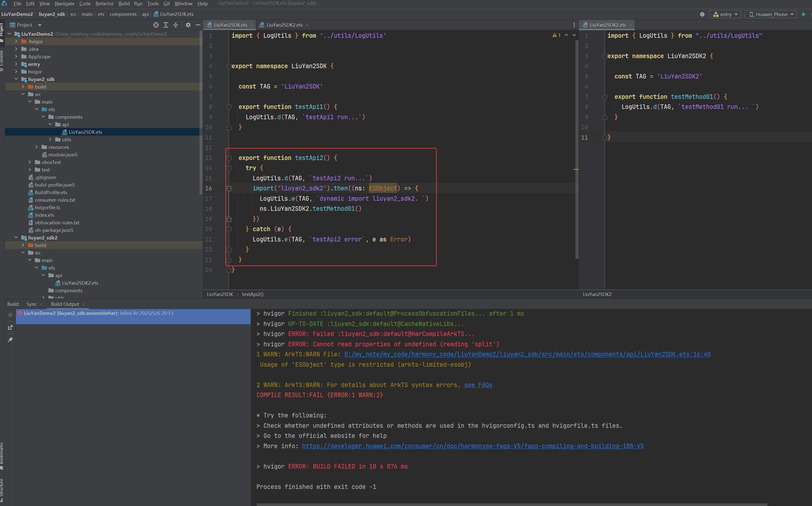Toggle fold for catch block at line 20

tap(229, 229)
